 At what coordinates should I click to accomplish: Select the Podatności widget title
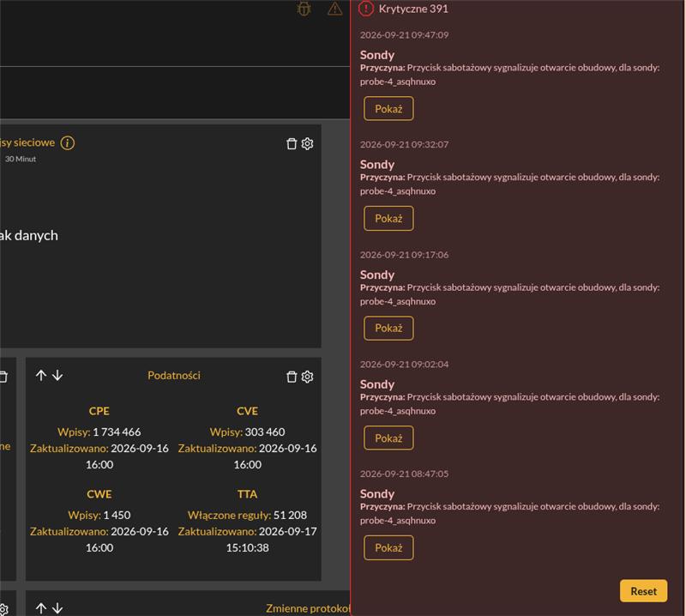[x=174, y=376]
